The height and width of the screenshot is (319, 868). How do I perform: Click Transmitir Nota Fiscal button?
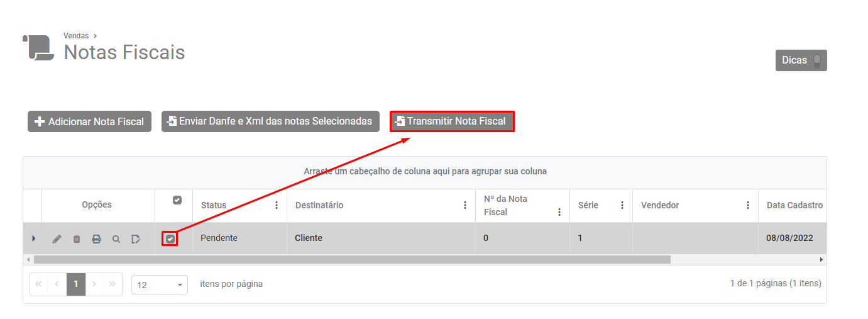point(453,121)
